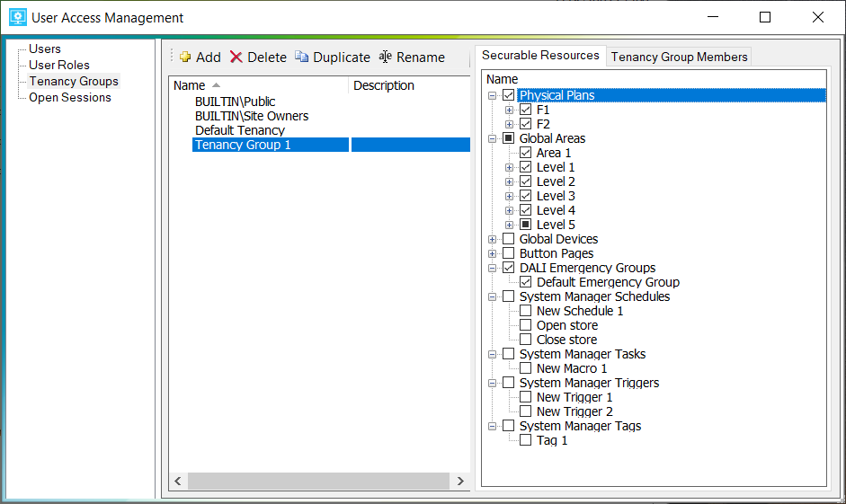The height and width of the screenshot is (504, 846).
Task: Expand the F1 physical plan node
Action: tap(510, 110)
